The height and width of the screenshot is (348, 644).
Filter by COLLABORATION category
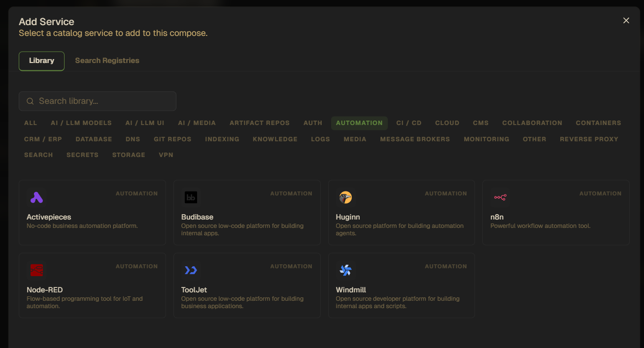(532, 123)
